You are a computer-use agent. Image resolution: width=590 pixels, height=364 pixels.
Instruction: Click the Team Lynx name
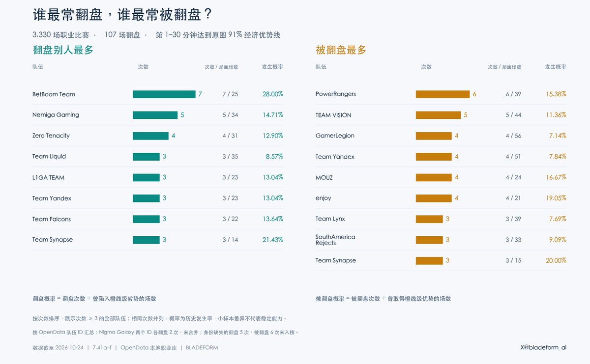[330, 219]
